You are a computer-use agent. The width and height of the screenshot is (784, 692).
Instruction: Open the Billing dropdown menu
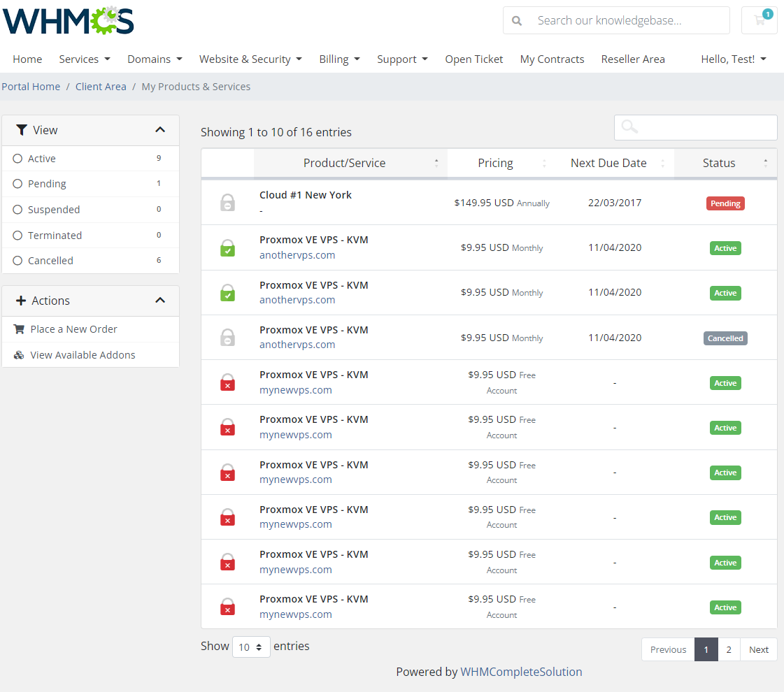(339, 59)
